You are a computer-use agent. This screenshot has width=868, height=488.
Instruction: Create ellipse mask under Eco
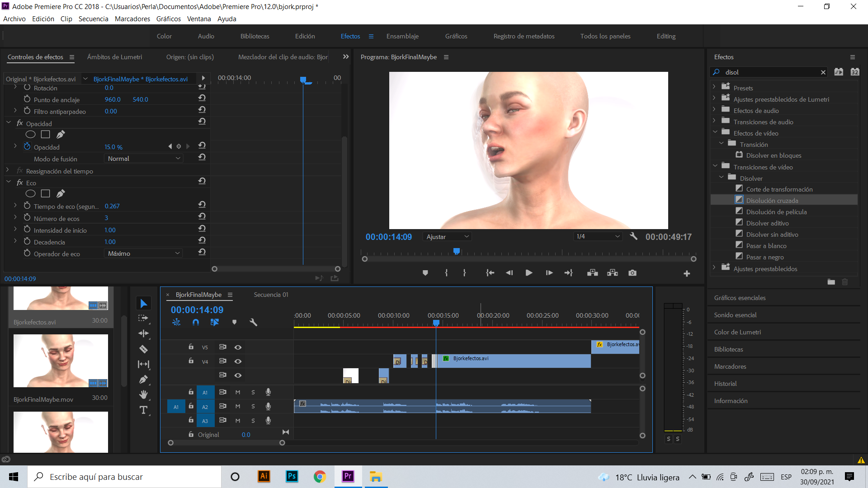(30, 193)
